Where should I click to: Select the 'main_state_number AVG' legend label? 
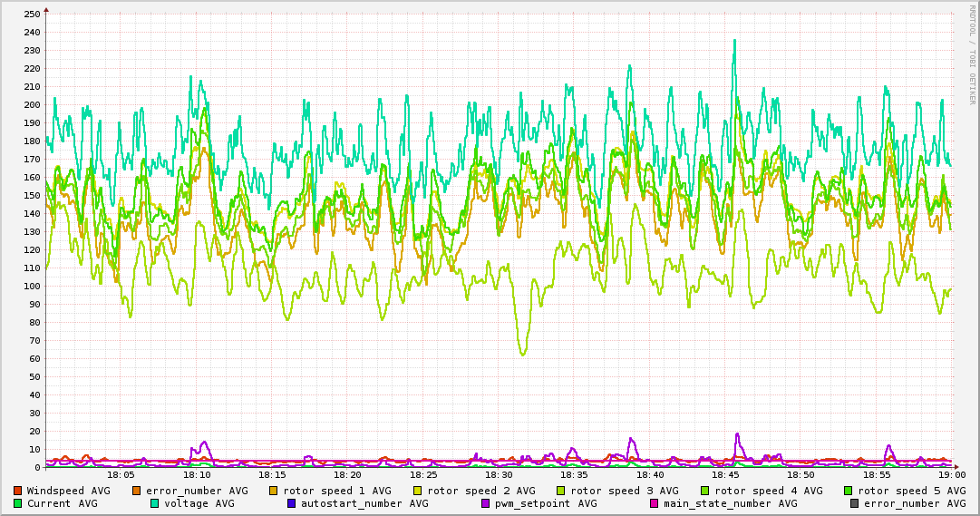click(731, 503)
